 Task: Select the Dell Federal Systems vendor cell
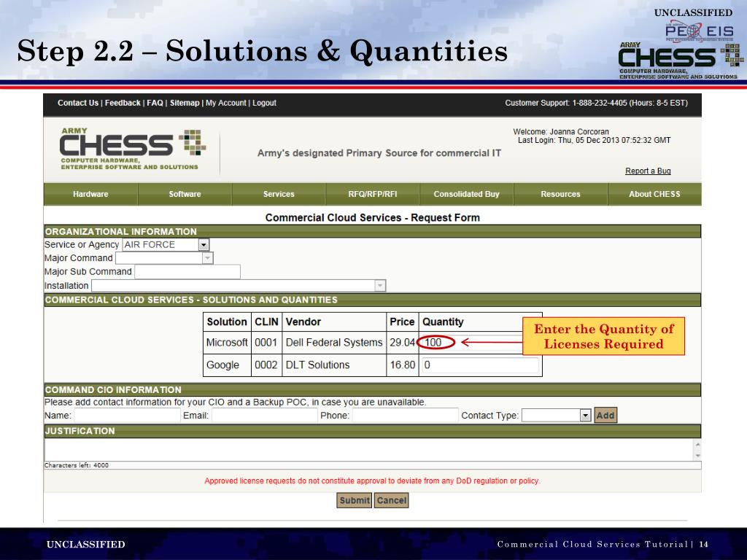point(334,343)
